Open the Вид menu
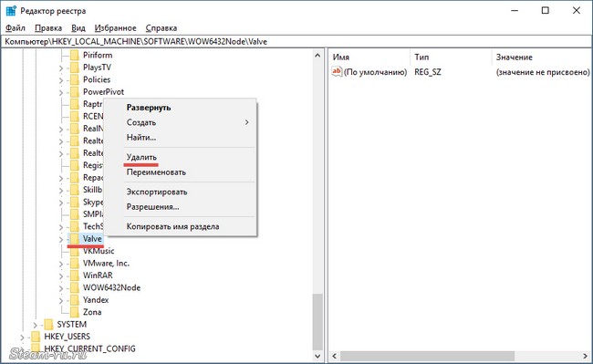This screenshot has width=593, height=364. [x=78, y=28]
